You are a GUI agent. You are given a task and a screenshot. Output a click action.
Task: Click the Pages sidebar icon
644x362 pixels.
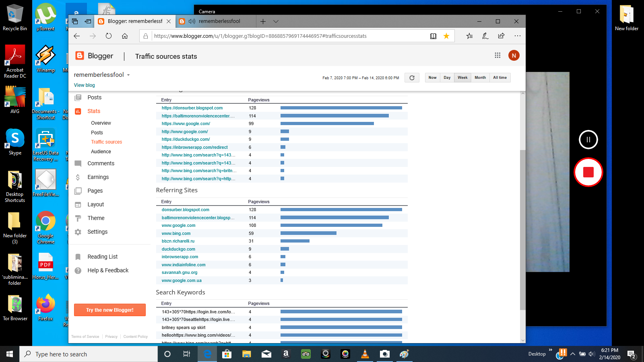point(78,191)
